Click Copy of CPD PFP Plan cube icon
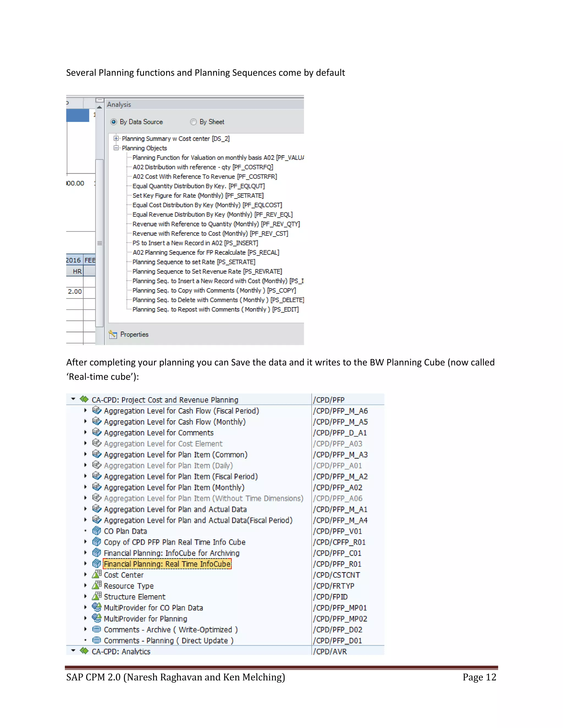Viewport: 563px width, 728px height. tap(97, 541)
